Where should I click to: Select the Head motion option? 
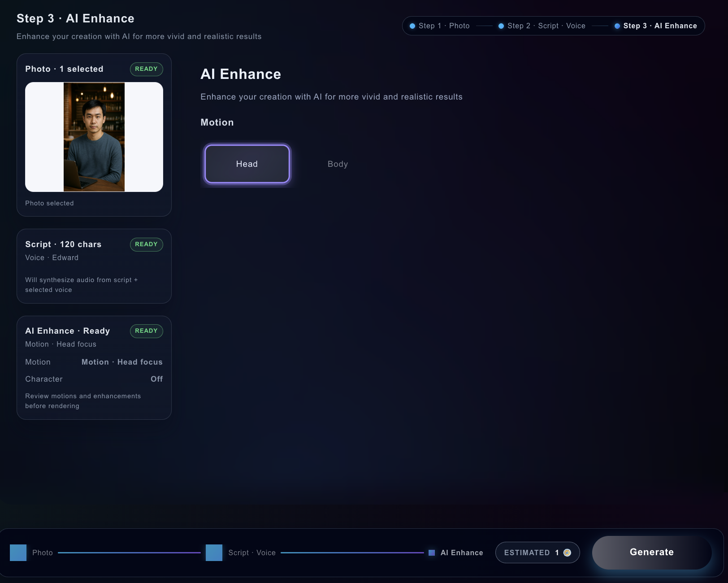(247, 164)
